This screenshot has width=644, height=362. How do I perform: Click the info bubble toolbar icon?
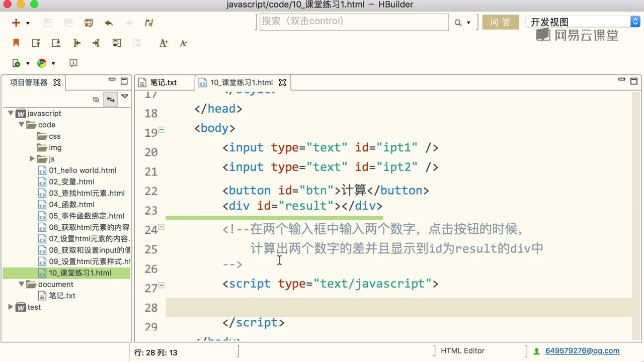[73, 63]
